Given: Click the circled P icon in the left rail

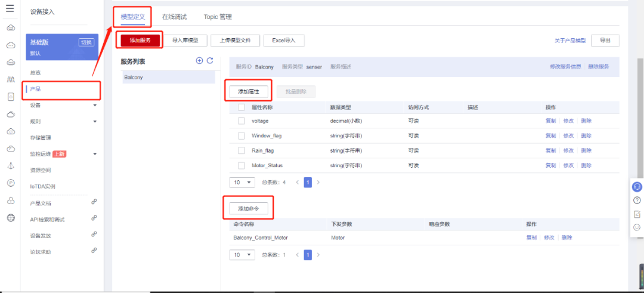Looking at the screenshot, I should point(11,183).
